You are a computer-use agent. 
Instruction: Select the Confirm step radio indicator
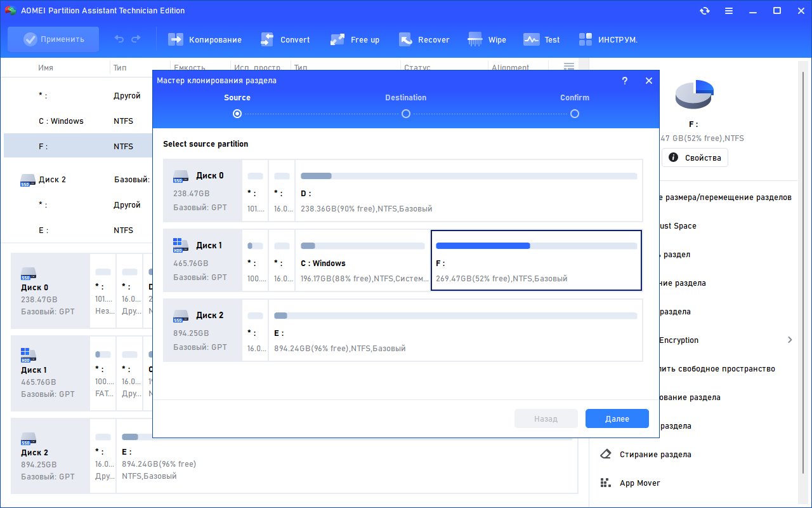[575, 114]
